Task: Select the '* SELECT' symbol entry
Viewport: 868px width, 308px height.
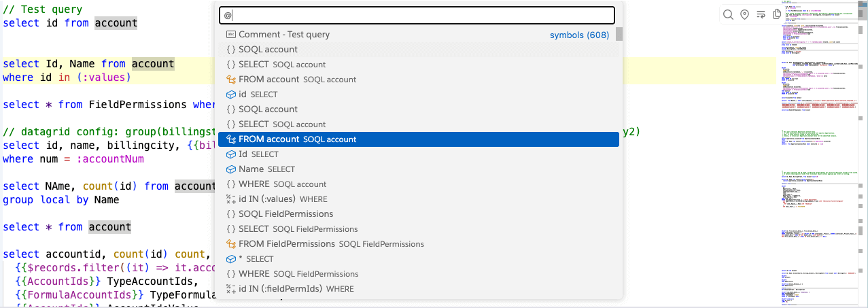Action: (x=256, y=259)
